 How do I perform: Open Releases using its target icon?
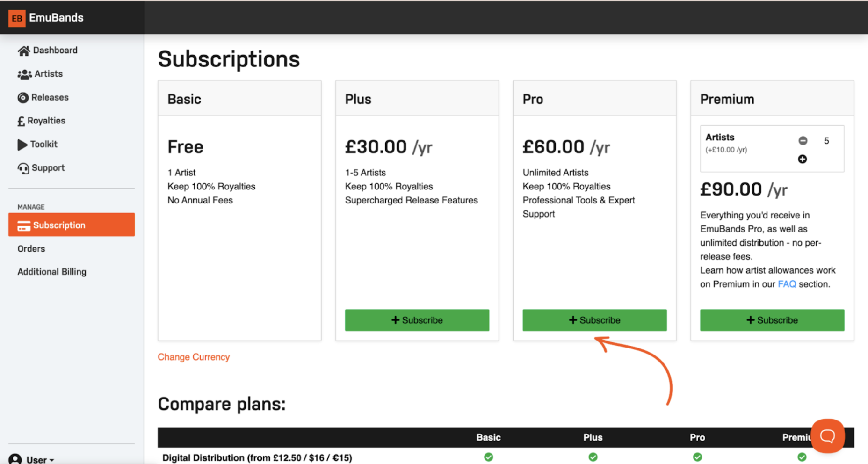tap(22, 97)
